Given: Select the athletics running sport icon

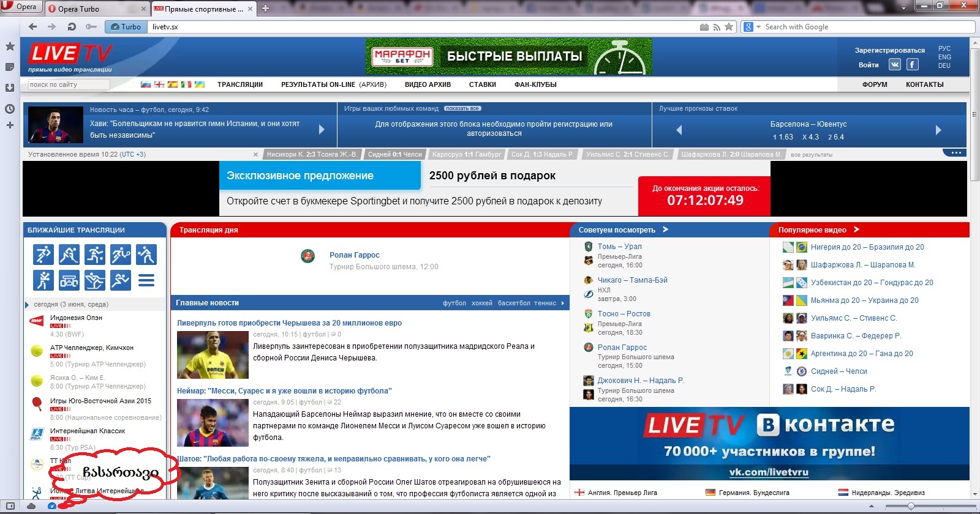Looking at the screenshot, I should point(121,280).
